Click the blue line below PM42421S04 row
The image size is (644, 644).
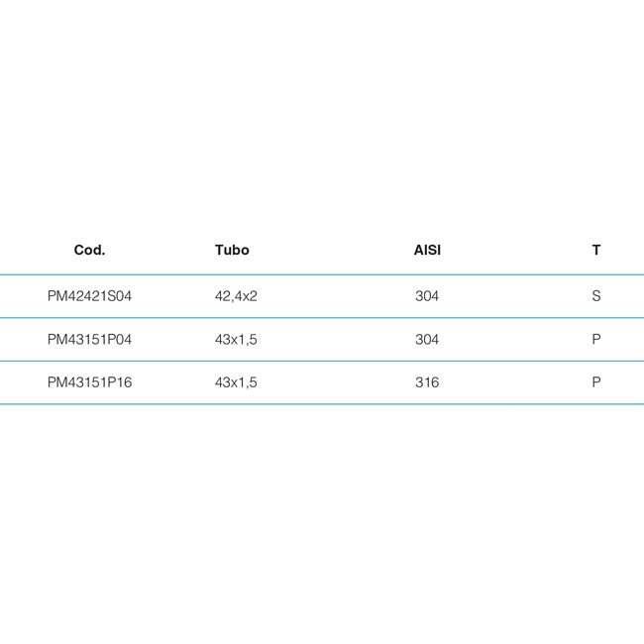click(322, 318)
